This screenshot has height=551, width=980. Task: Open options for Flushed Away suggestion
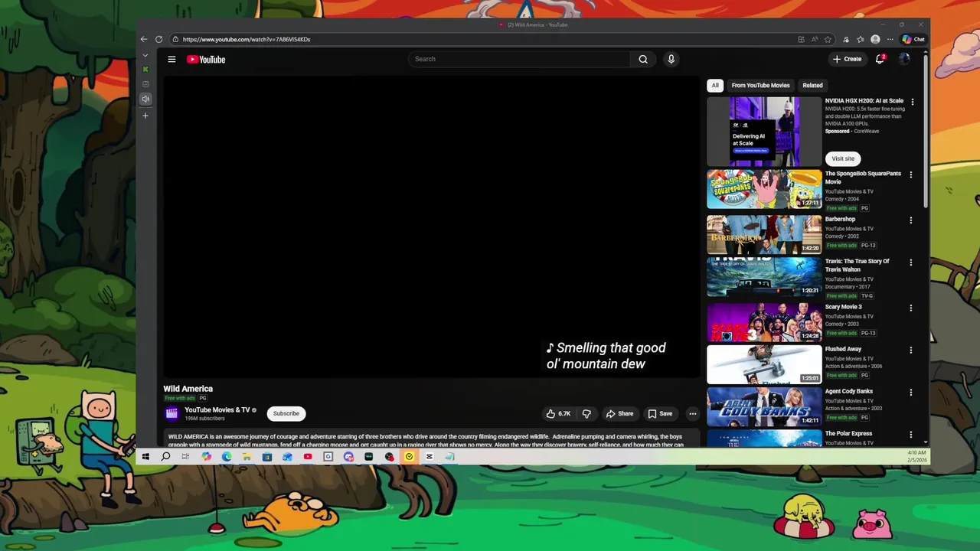coord(911,350)
